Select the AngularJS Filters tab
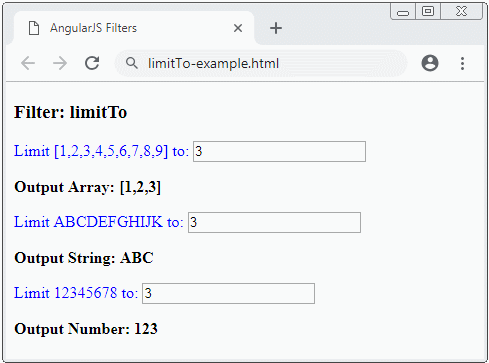Screen dimensions: 489x363 (x=134, y=28)
